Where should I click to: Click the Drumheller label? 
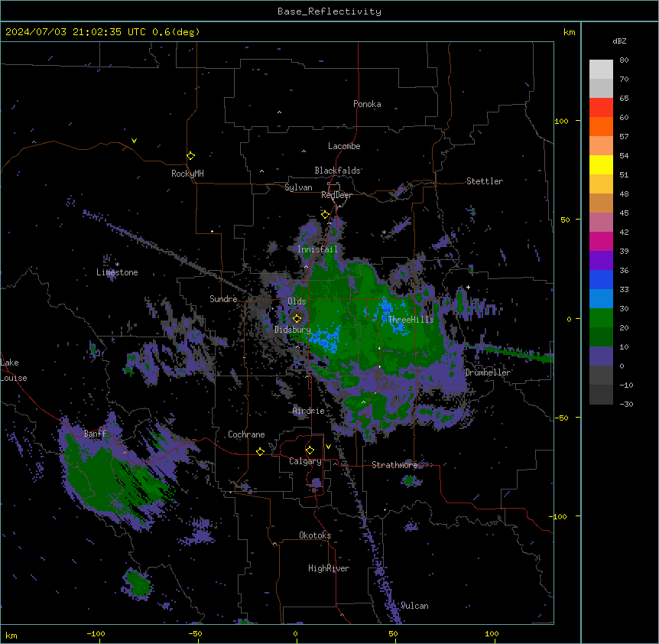pyautogui.click(x=488, y=372)
